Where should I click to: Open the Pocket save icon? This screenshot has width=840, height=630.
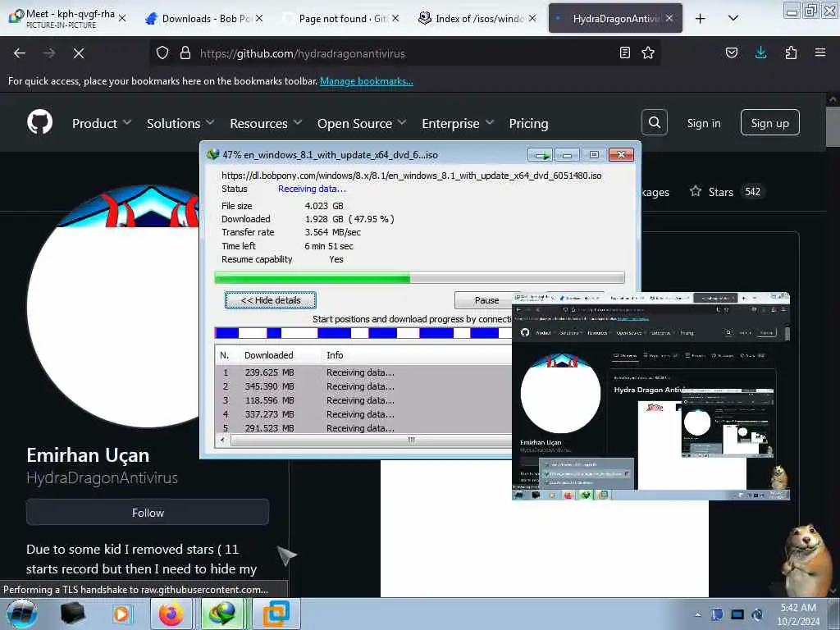[x=732, y=53]
